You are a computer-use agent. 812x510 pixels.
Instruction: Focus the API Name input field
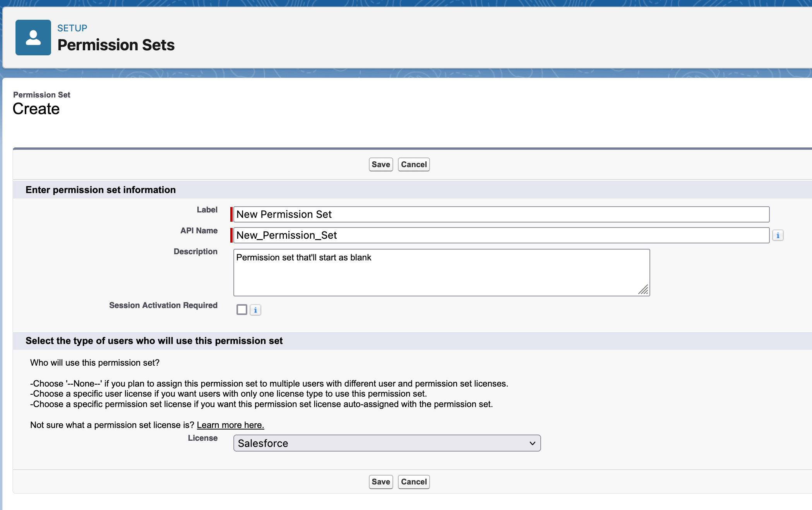click(501, 235)
